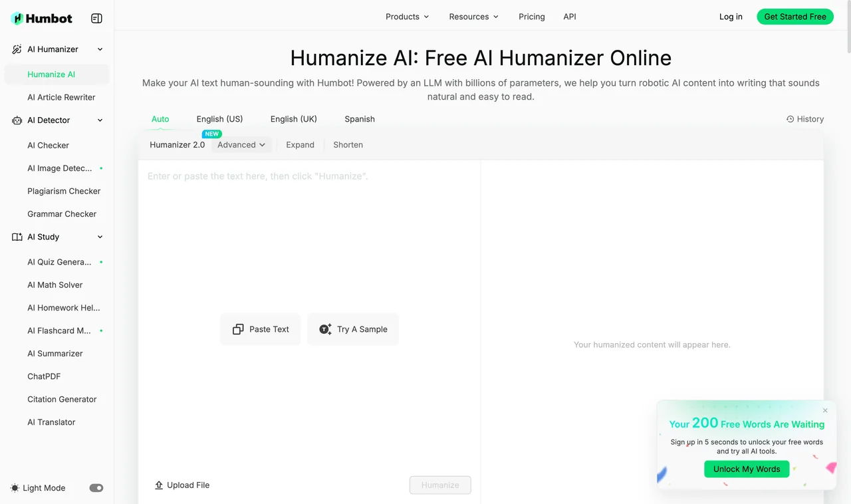Viewport: 851px width, 504px height.
Task: Collapse the AI Humanizer section chevron
Action: pyautogui.click(x=100, y=49)
